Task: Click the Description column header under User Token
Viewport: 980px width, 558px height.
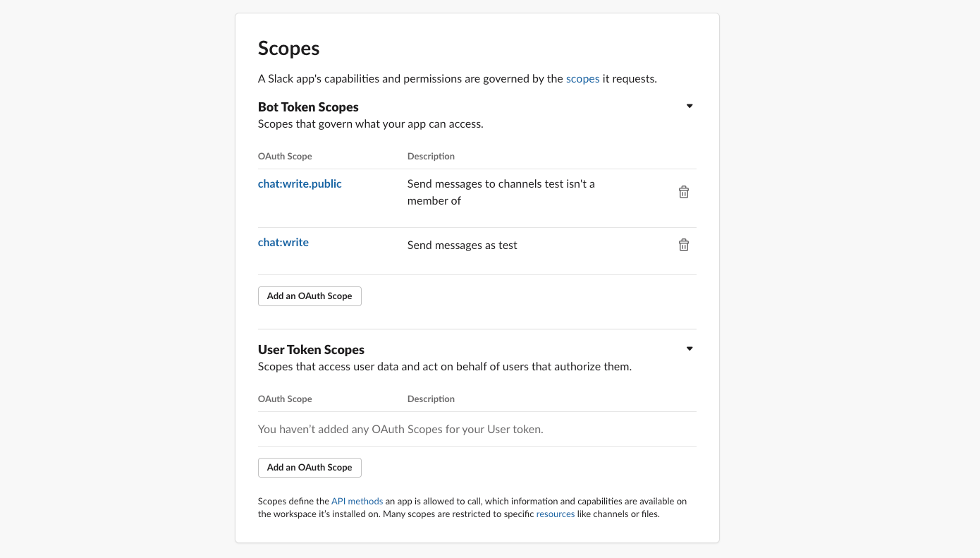Action: pyautogui.click(x=431, y=399)
